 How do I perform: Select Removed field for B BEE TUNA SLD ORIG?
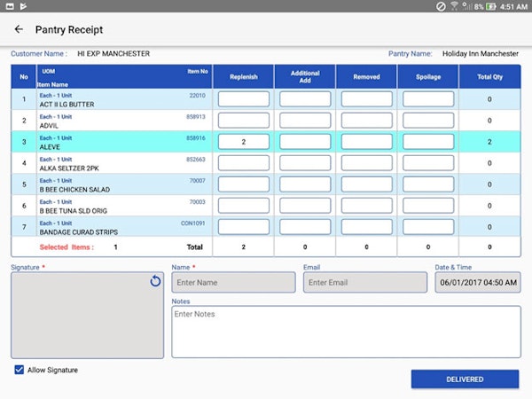coord(367,206)
